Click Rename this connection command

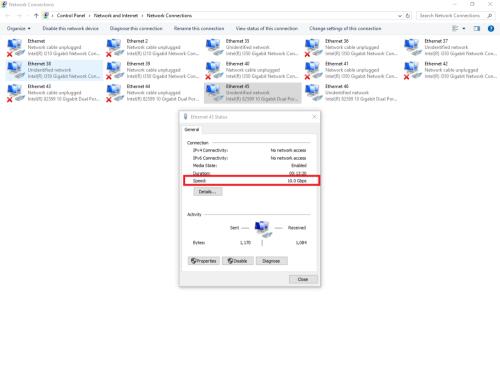tap(199, 29)
